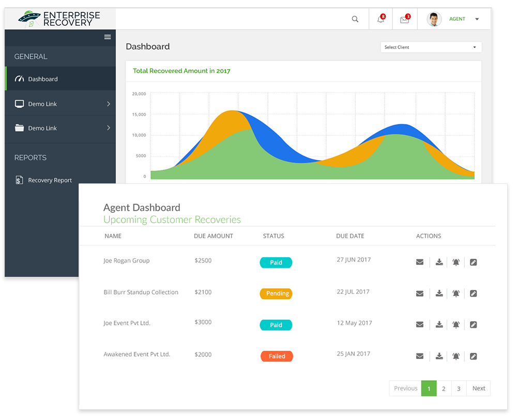
Task: Send email to Joe Rogan Group
Action: (420, 262)
